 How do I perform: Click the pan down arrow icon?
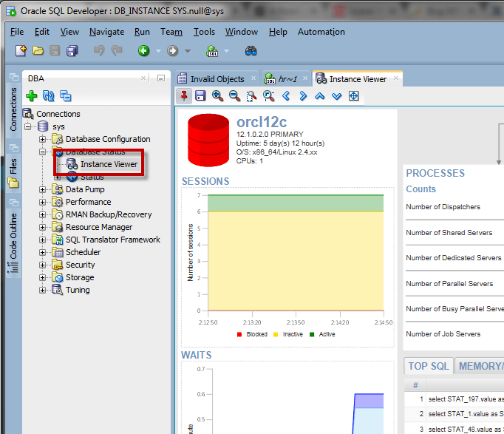(x=336, y=96)
